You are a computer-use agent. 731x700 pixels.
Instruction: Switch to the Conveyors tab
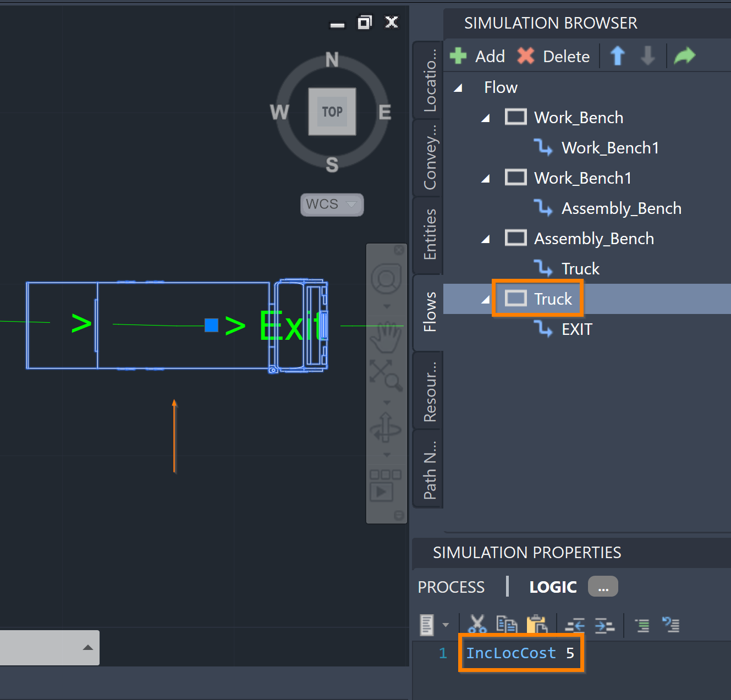click(x=429, y=157)
